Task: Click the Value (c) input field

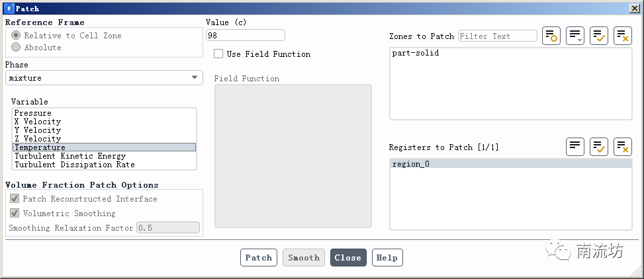Action: tap(246, 35)
